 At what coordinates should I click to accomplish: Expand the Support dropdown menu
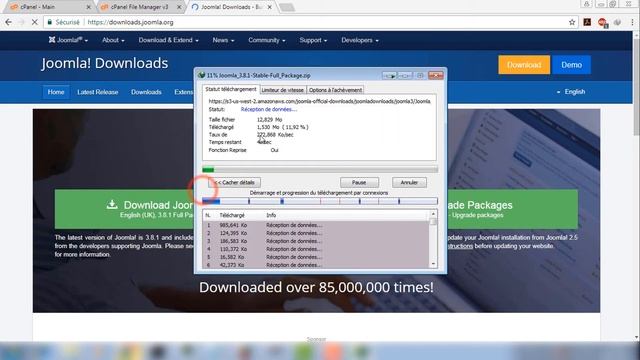coord(313,40)
